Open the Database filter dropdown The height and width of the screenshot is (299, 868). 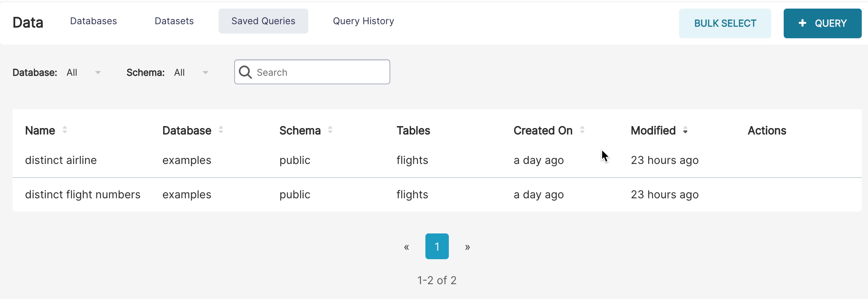point(84,73)
